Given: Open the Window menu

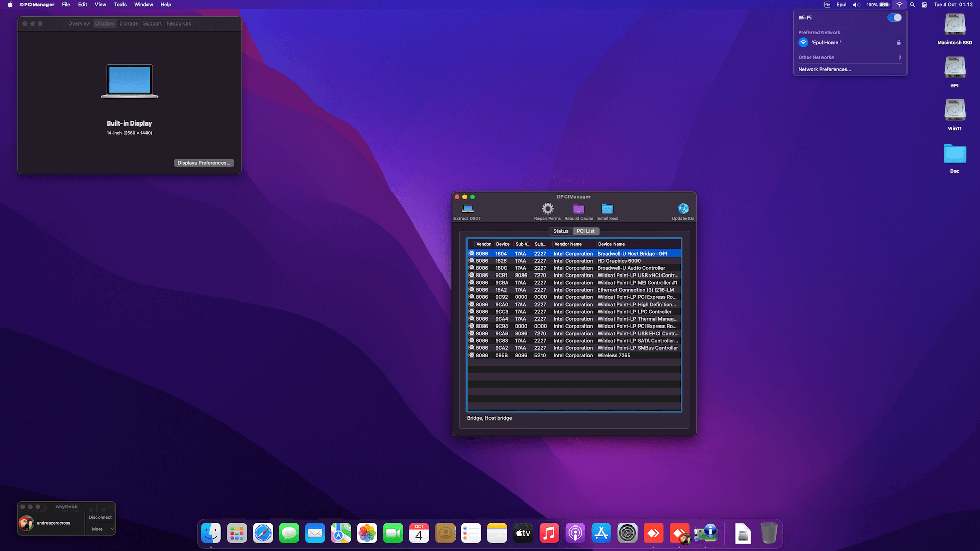Looking at the screenshot, I should 143,5.
